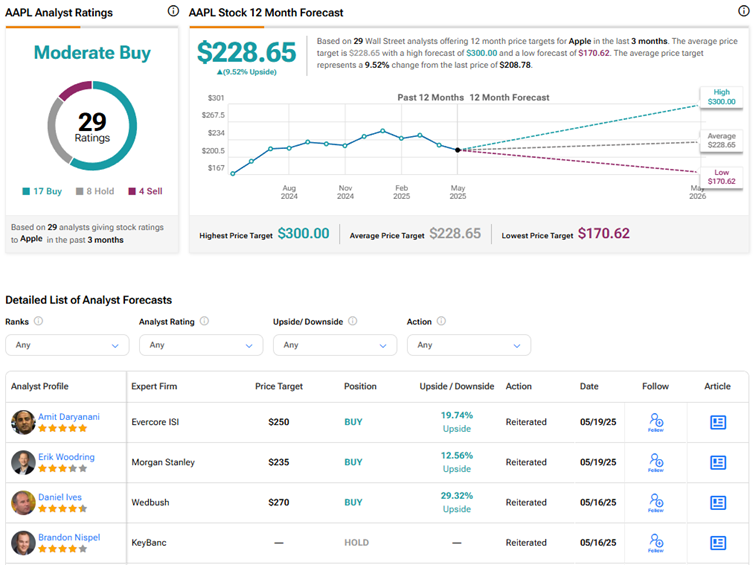
Task: Click the Date column header
Action: [589, 386]
